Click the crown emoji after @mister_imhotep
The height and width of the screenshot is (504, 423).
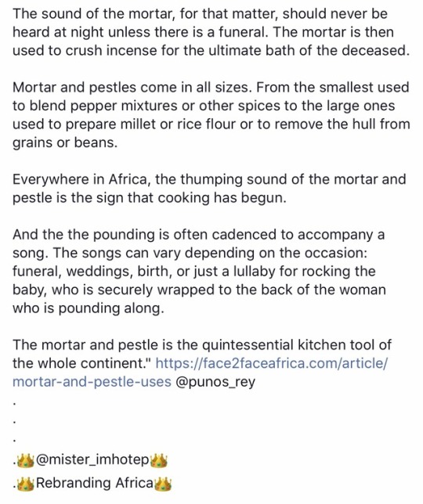pos(158,460)
